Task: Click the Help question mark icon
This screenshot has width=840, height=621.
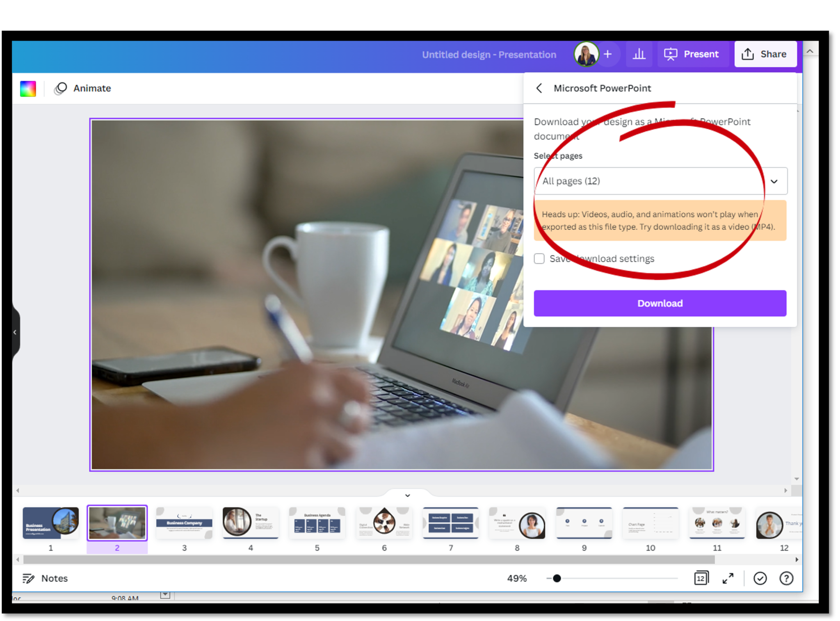Action: point(787,578)
